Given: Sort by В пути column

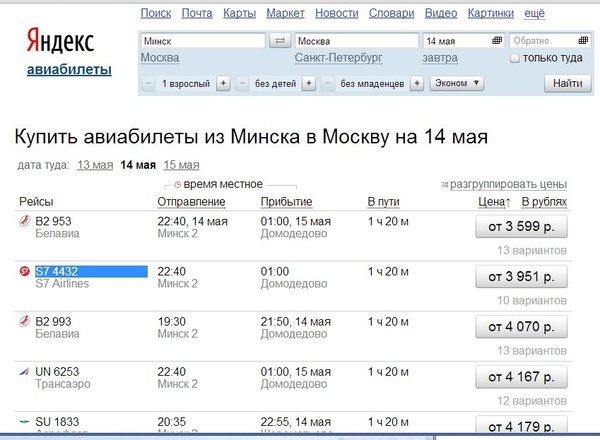Looking at the screenshot, I should click(383, 202).
